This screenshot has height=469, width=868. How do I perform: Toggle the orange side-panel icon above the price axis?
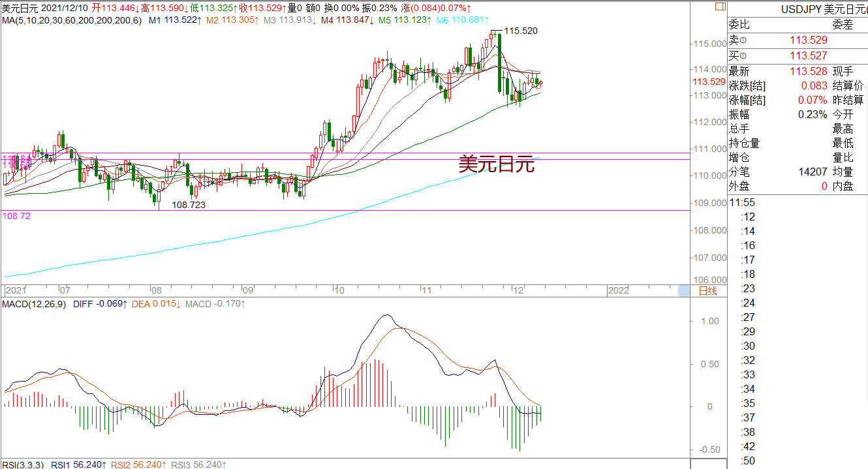[x=720, y=7]
